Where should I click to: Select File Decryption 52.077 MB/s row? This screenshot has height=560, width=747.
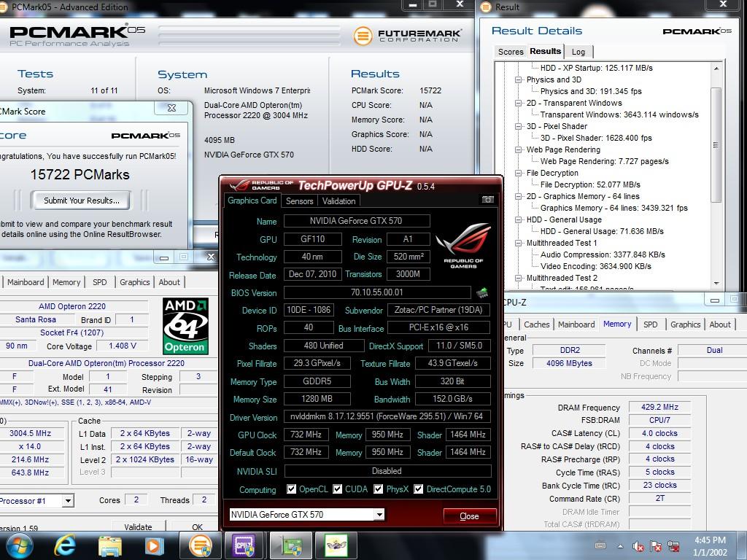pos(589,184)
